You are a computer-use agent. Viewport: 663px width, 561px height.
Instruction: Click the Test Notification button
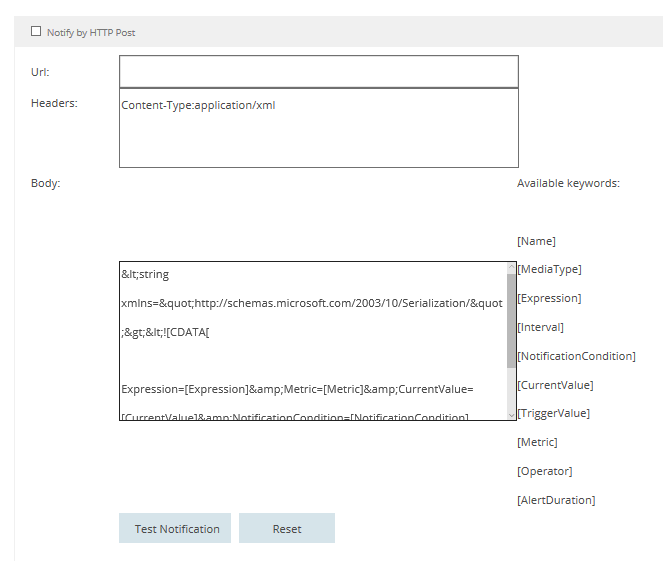[x=175, y=528]
